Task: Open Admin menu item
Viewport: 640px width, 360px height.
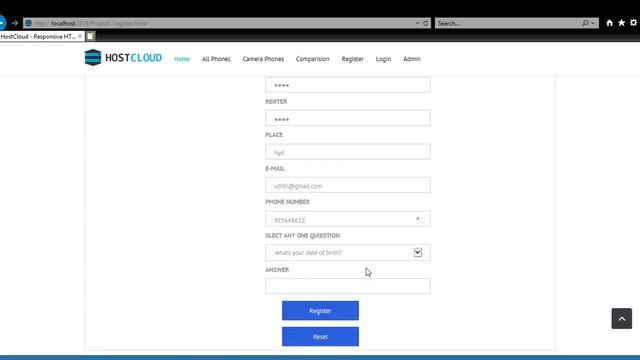Action: click(x=412, y=59)
